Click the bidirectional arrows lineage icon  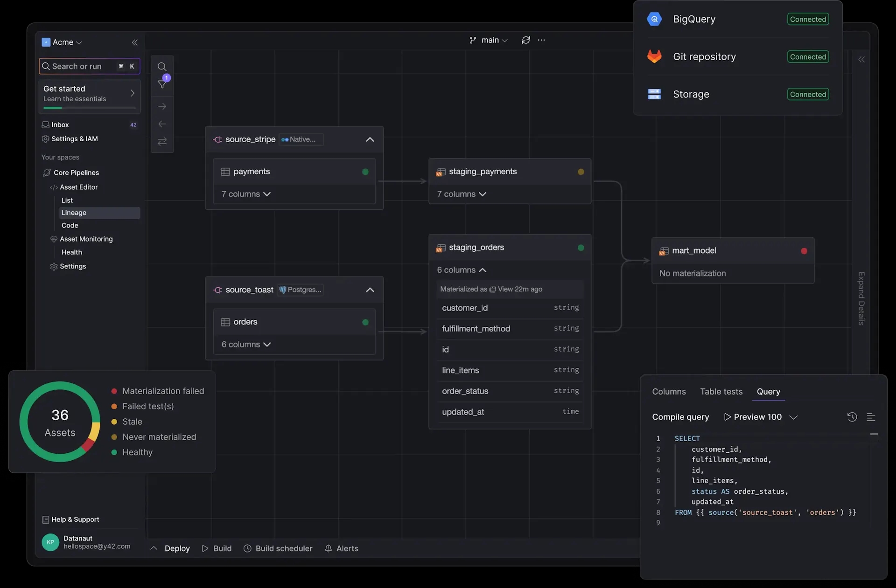[162, 141]
